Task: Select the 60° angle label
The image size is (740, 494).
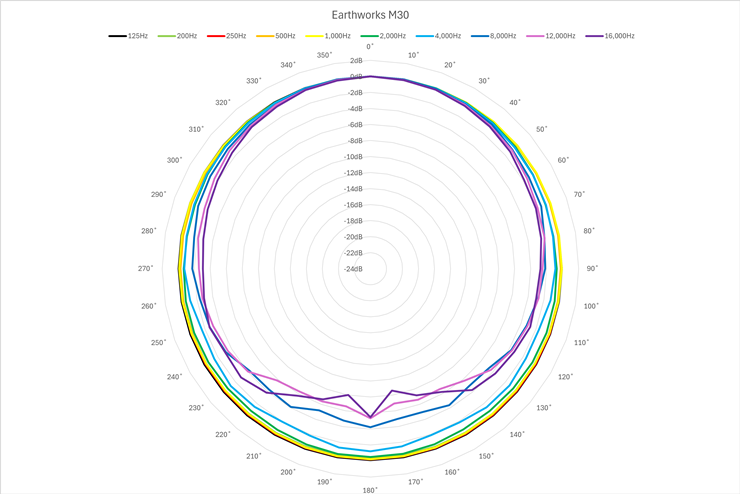Action: tap(563, 160)
